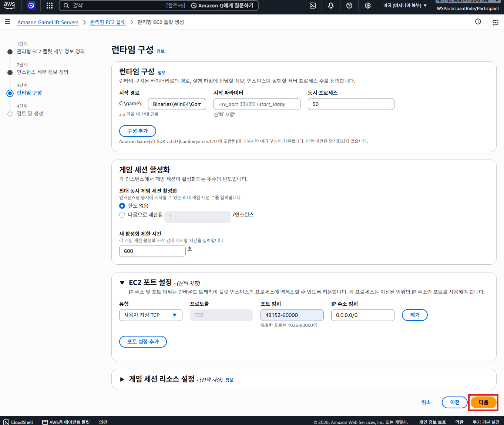Click the 동시 프로세스 field with 50

point(351,104)
